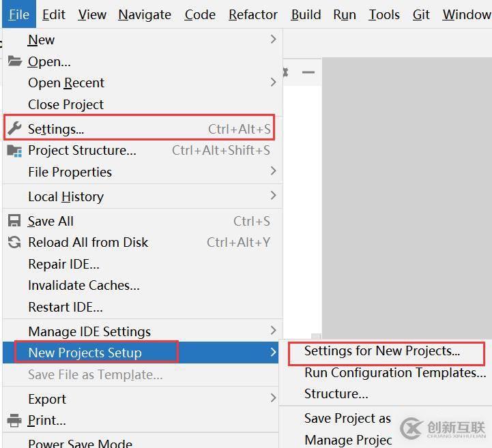Viewport: 492px width, 448px height.
Task: Click Close Project in File menu
Action: pyautogui.click(x=66, y=104)
